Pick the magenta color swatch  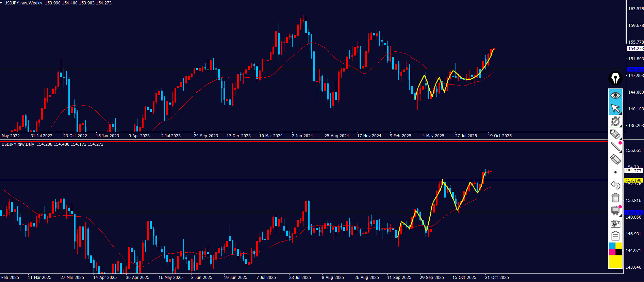[x=612, y=252]
